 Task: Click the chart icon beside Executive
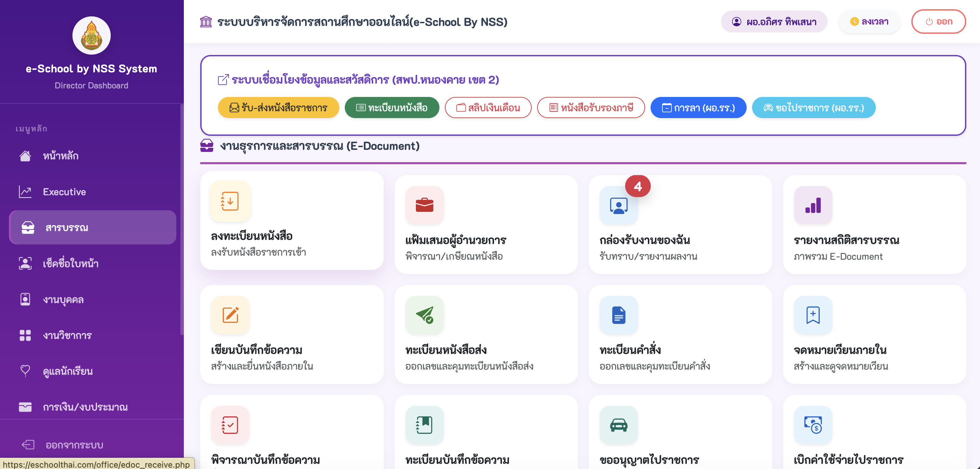tap(25, 191)
